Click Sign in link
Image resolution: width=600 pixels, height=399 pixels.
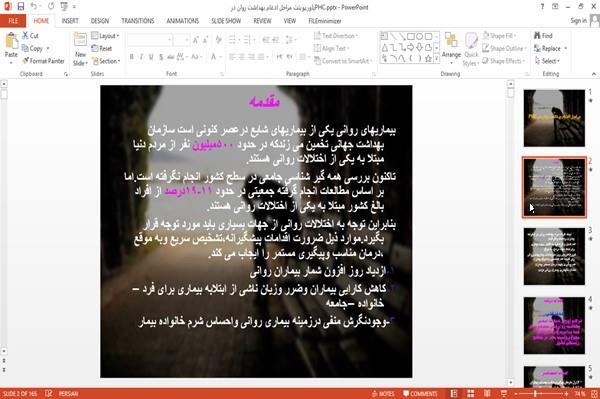(578, 21)
